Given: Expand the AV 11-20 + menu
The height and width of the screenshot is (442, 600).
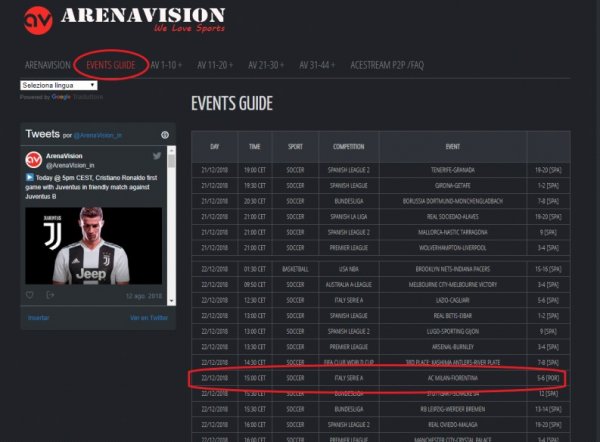Looking at the screenshot, I should [216, 64].
